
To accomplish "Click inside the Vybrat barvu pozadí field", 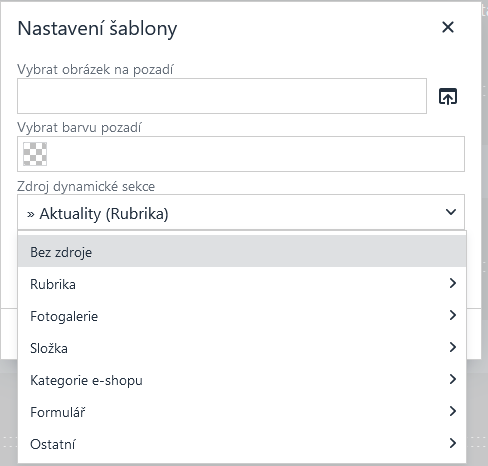I will (x=241, y=154).
